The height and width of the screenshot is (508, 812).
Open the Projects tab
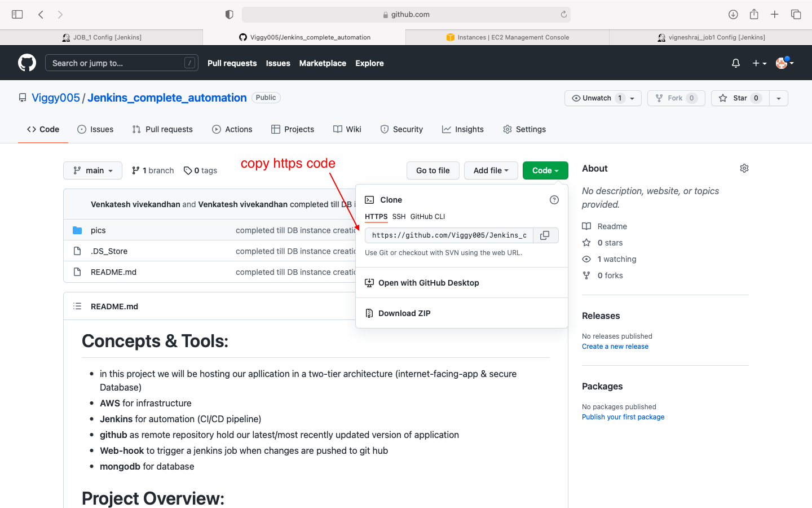point(293,129)
